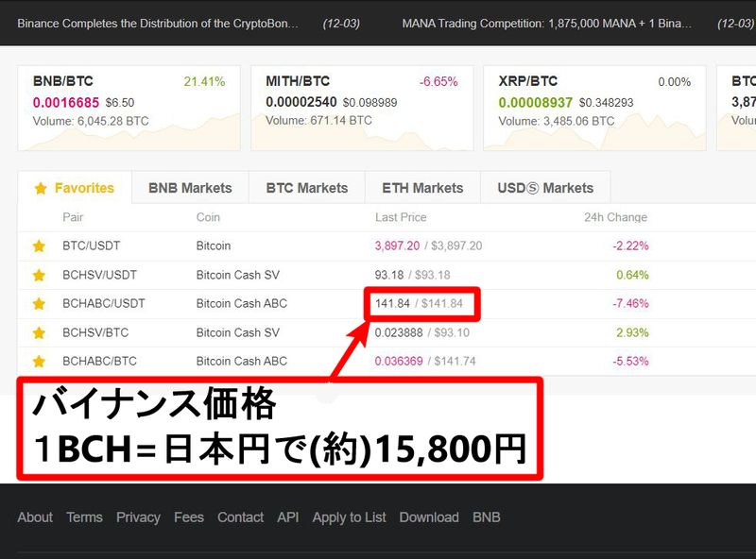The width and height of the screenshot is (756, 559).
Task: Click the star beside BCHABC/BTC
Action: 39,362
